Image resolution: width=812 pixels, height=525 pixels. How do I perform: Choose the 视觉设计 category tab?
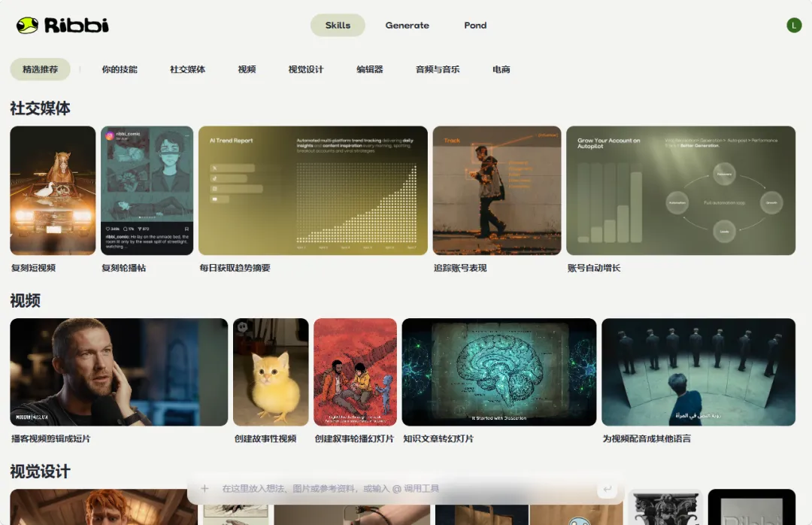tap(305, 69)
